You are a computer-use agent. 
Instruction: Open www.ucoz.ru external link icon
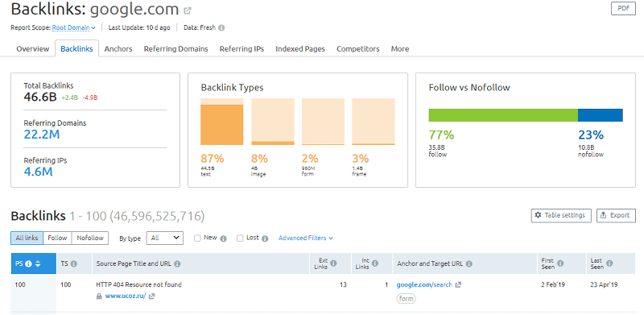(152, 296)
